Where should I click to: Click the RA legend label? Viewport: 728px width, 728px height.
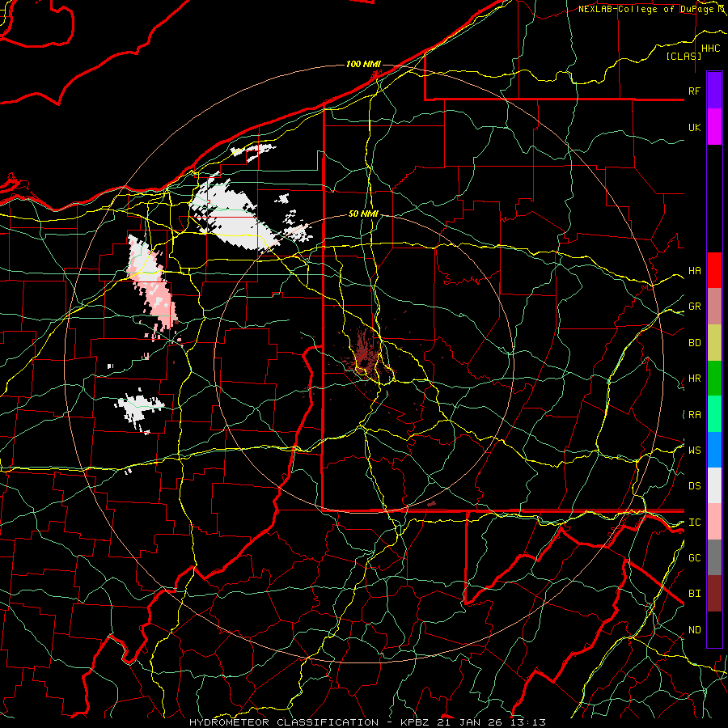click(x=695, y=415)
